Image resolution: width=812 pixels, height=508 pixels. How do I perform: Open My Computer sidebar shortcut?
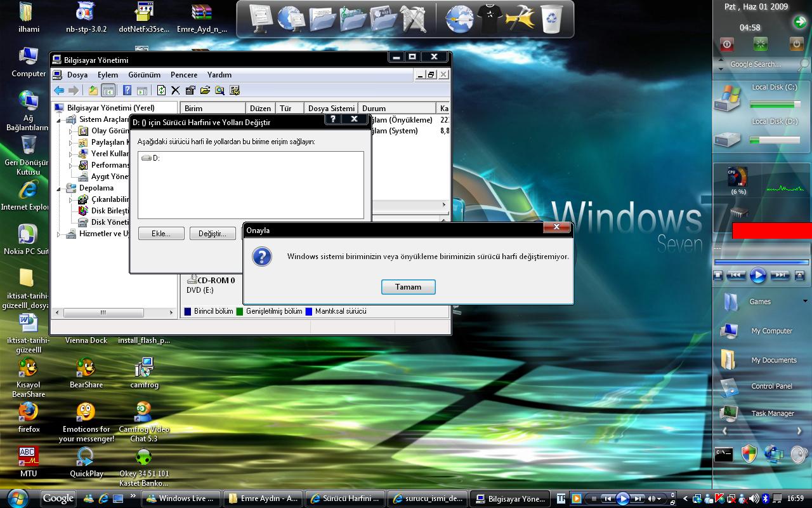[756, 331]
